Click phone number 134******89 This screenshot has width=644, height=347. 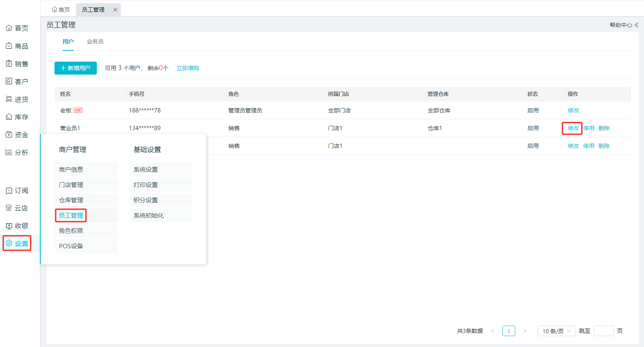pyautogui.click(x=145, y=128)
